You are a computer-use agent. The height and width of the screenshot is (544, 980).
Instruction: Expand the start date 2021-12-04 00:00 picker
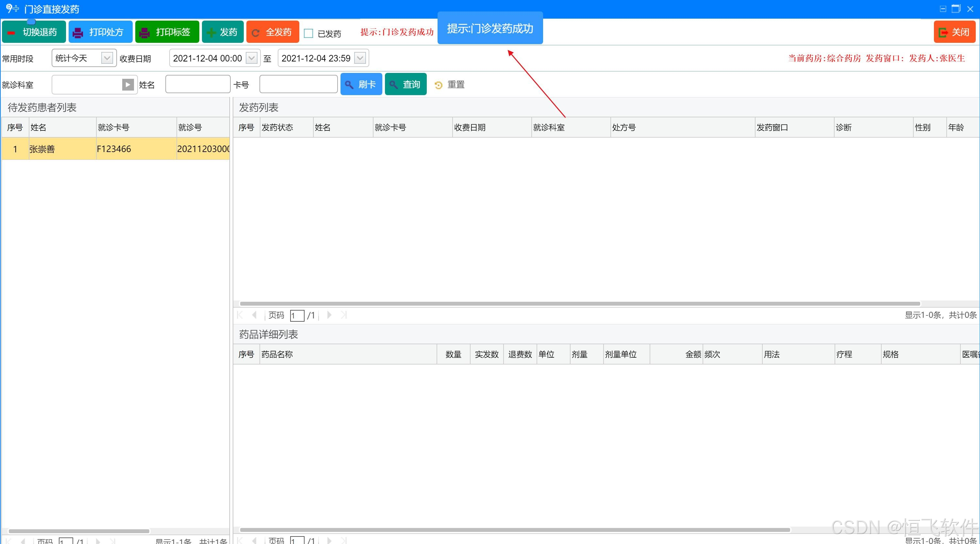coord(252,58)
